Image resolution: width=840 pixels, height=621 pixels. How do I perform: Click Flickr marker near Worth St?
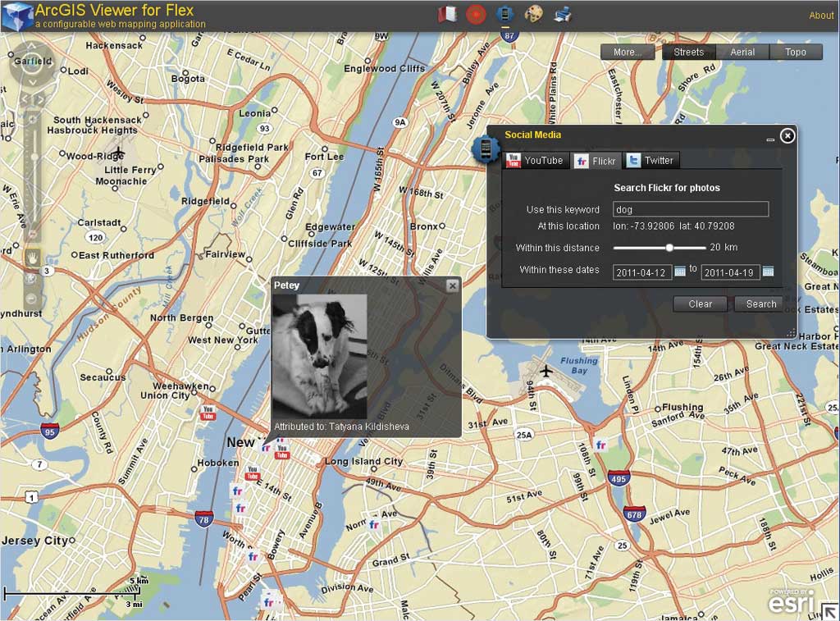(x=253, y=557)
